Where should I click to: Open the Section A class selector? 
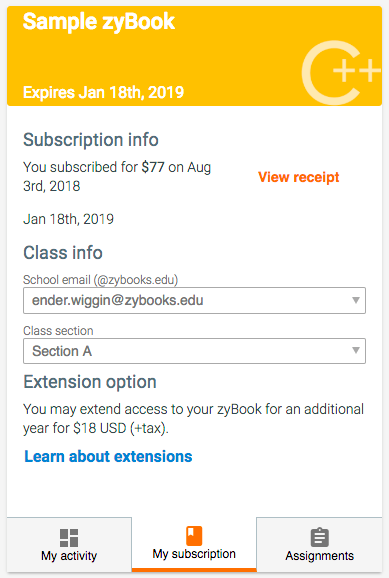(x=194, y=351)
